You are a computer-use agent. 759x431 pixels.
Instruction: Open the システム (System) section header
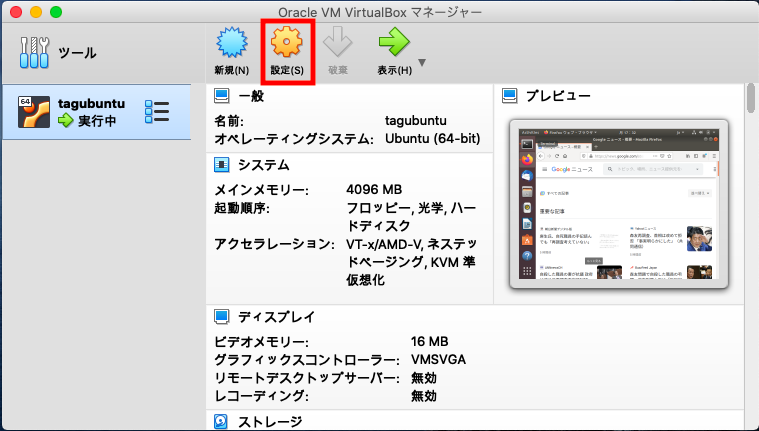coord(263,165)
